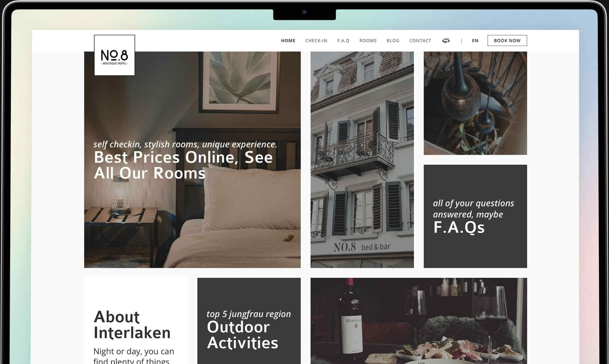
Task: Go to the HOME menu item
Action: pos(288,41)
